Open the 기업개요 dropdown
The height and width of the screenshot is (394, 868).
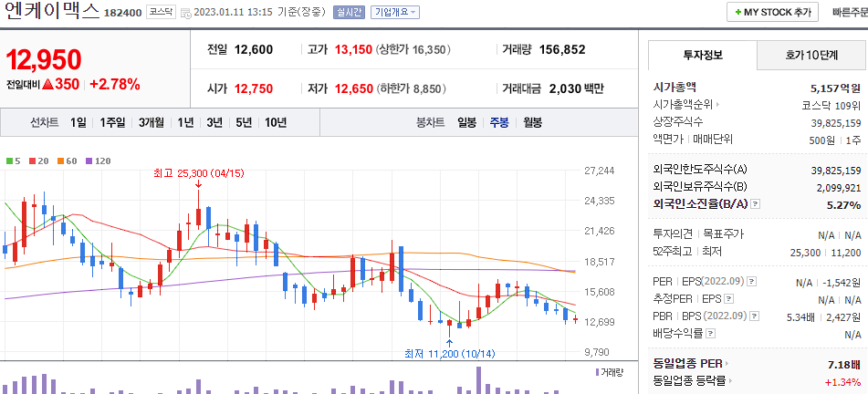pyautogui.click(x=394, y=12)
